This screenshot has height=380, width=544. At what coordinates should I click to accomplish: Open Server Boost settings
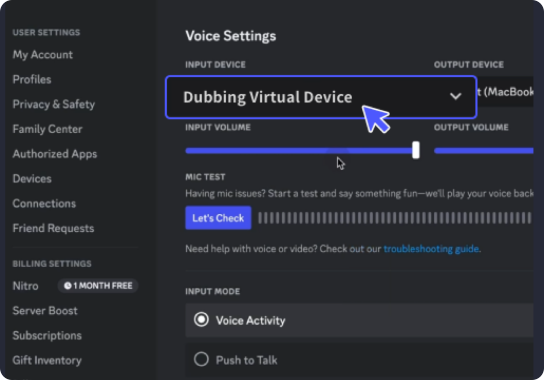pos(45,311)
